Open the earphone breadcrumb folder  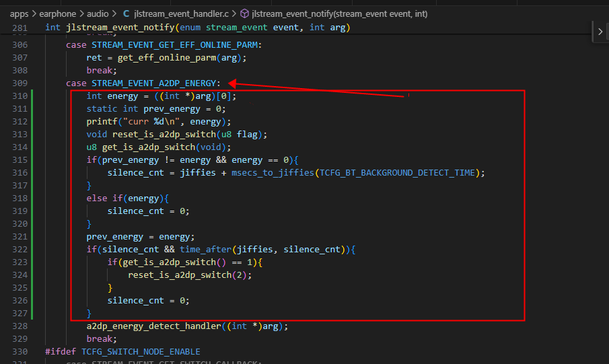pyautogui.click(x=57, y=14)
